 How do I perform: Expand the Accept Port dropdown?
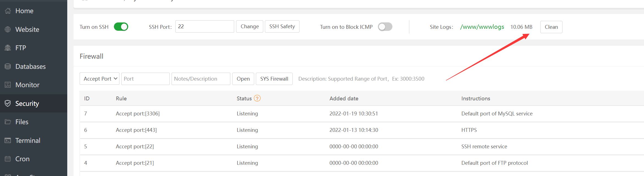tap(99, 79)
